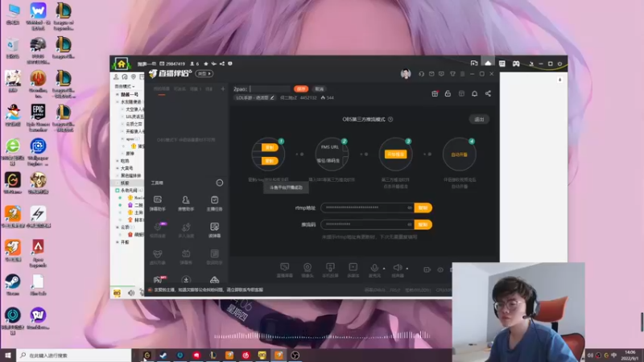
Task: Open the mail envelope icon in title bar
Action: (431, 74)
